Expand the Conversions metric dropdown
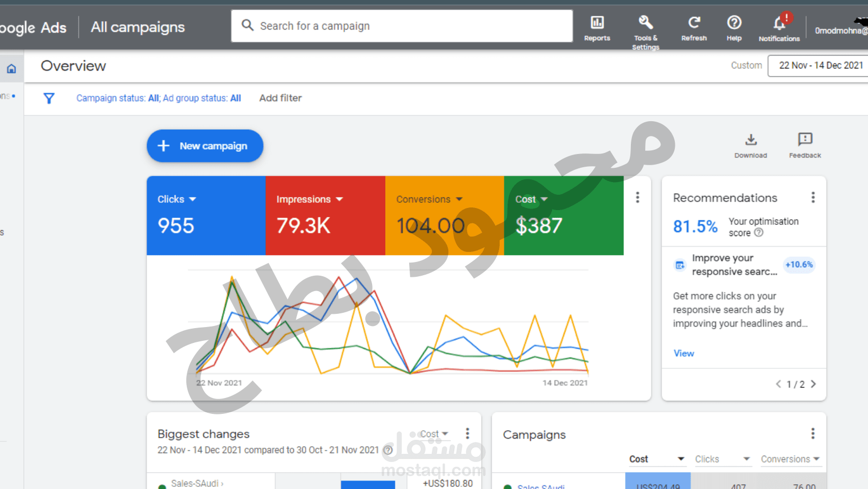 click(x=459, y=200)
